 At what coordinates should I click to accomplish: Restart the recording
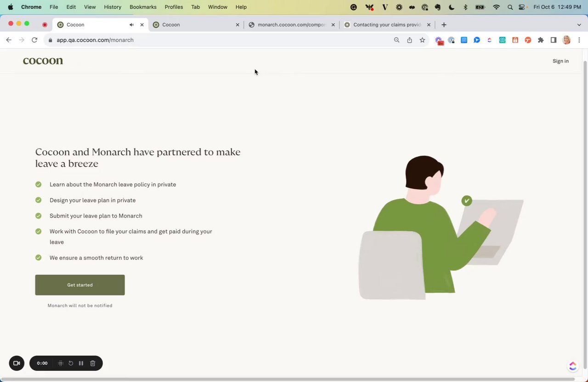click(71, 363)
